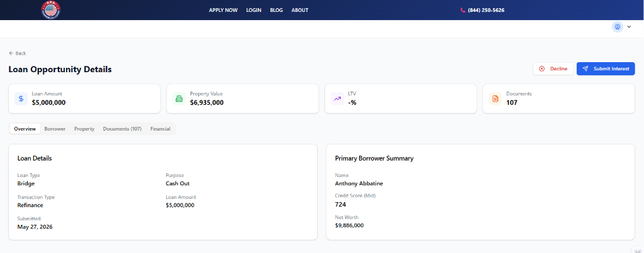
Task: Click the Back arrow link
Action: [x=17, y=53]
